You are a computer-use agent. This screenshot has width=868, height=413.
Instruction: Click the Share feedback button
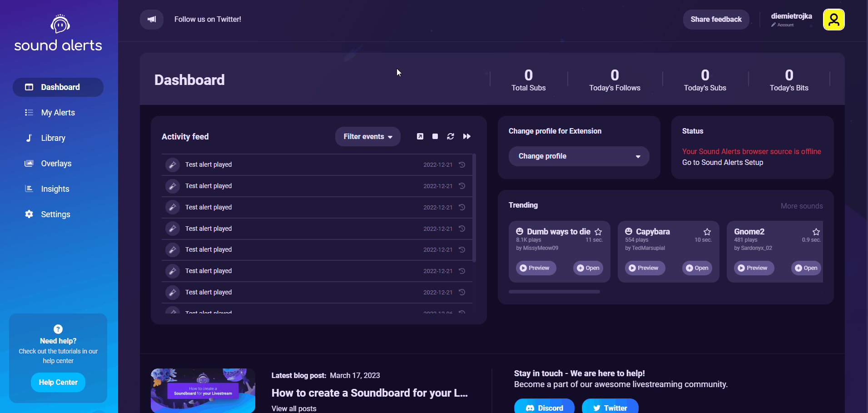click(715, 19)
